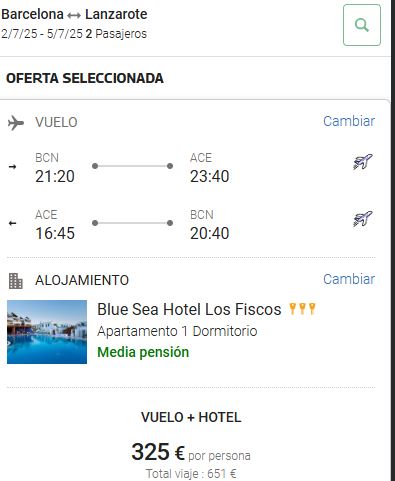The width and height of the screenshot is (395, 481).
Task: Click the outbound right-arrow icon
Action: tap(12, 167)
